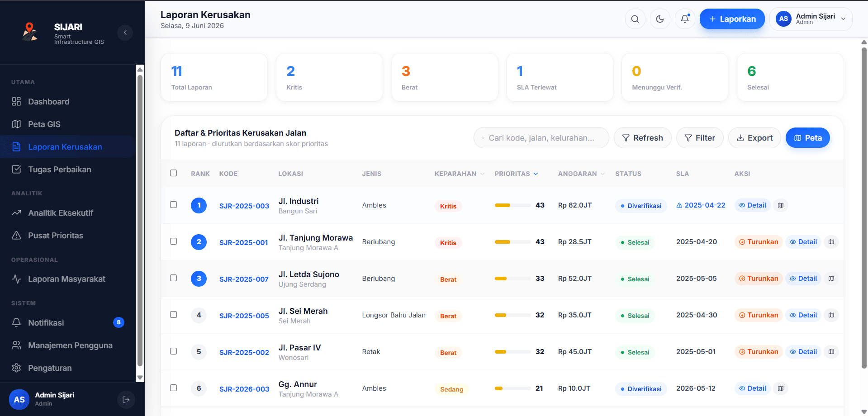Viewport: 868px width, 416px height.
Task: Click priority bar of Gg. Annur row
Action: pyautogui.click(x=512, y=388)
